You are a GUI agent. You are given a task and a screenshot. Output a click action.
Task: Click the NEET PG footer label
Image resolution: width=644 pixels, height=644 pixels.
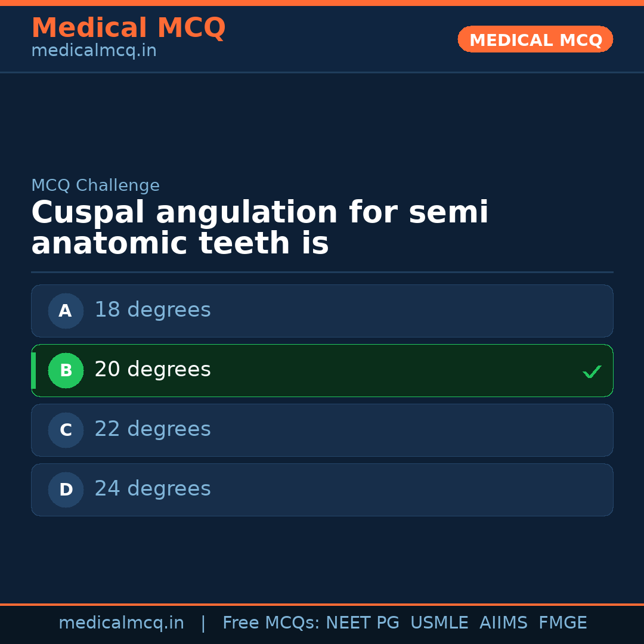pyautogui.click(x=363, y=623)
